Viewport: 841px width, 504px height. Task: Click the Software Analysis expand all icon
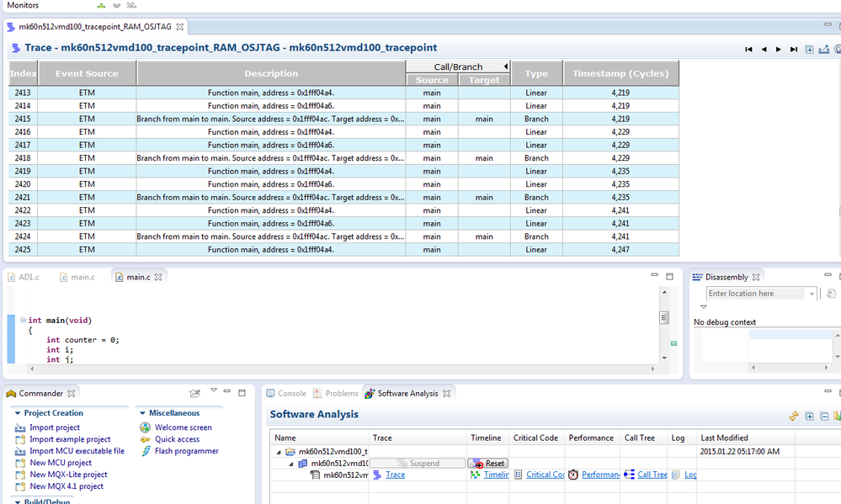click(809, 416)
